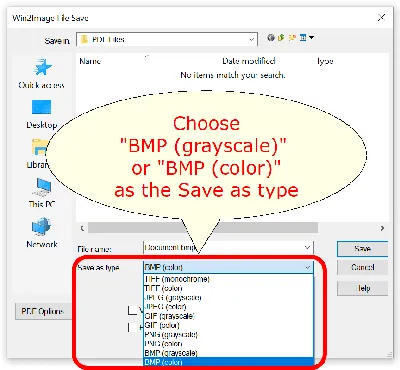
Task: Sort files by Type column
Action: coord(325,61)
